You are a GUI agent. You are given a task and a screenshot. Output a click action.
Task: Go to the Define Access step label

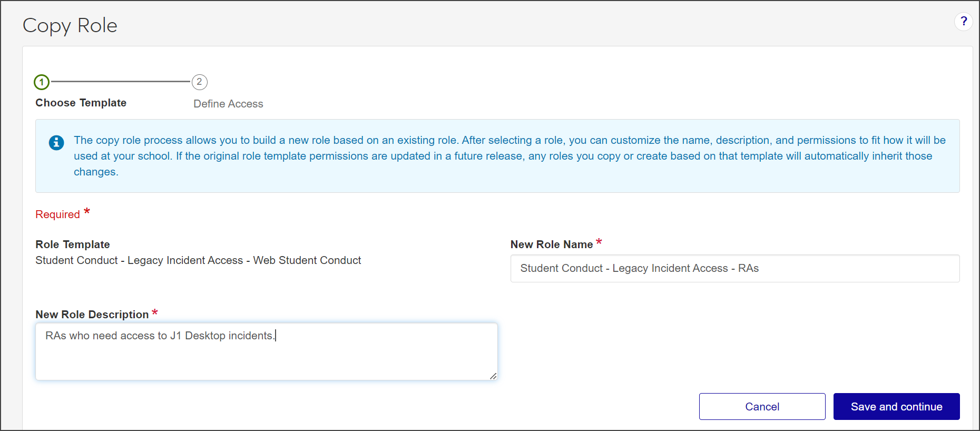coord(228,104)
